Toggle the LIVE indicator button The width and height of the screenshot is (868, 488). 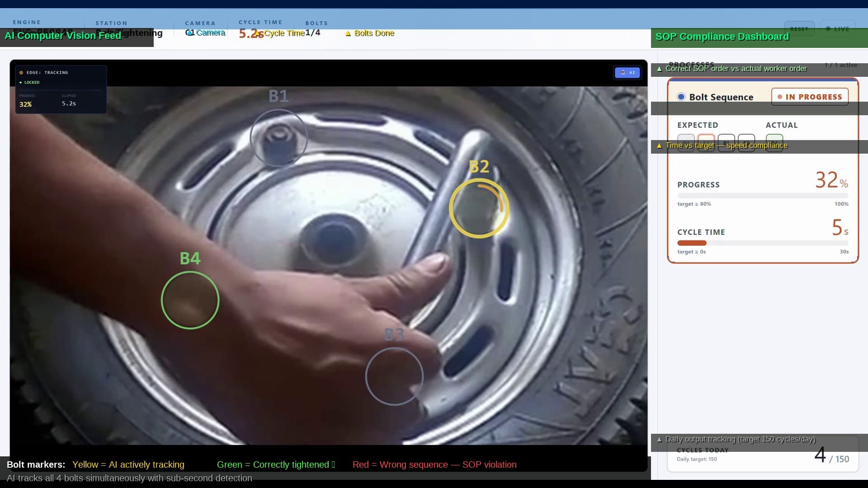point(838,29)
